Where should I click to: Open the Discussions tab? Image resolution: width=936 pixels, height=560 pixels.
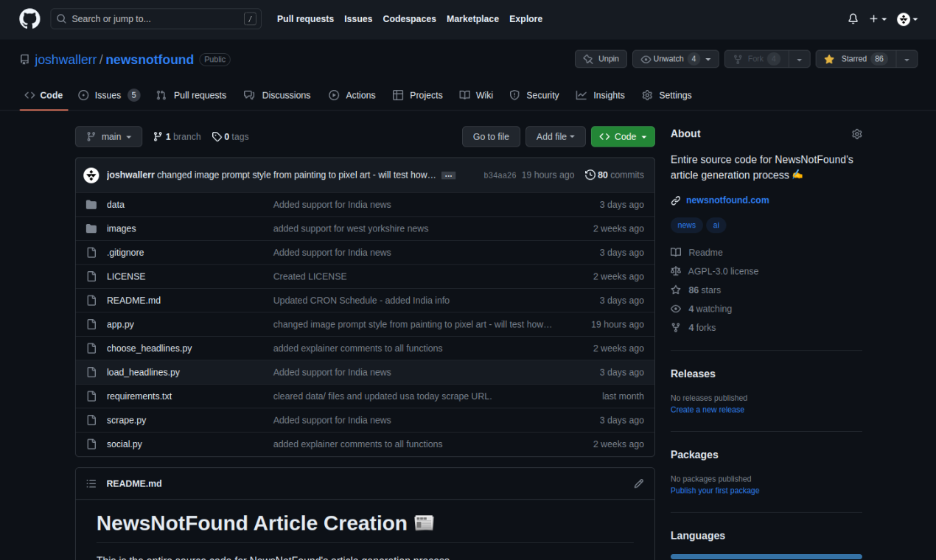(x=277, y=95)
